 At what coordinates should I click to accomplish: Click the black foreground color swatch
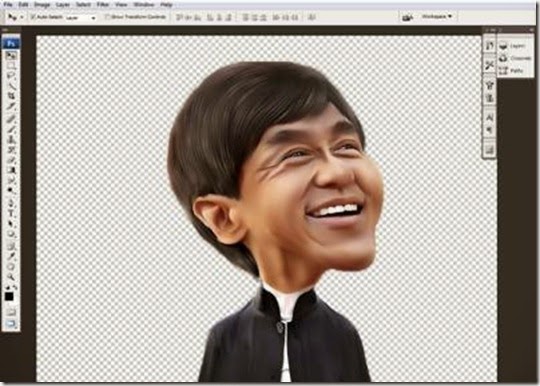tap(9, 296)
